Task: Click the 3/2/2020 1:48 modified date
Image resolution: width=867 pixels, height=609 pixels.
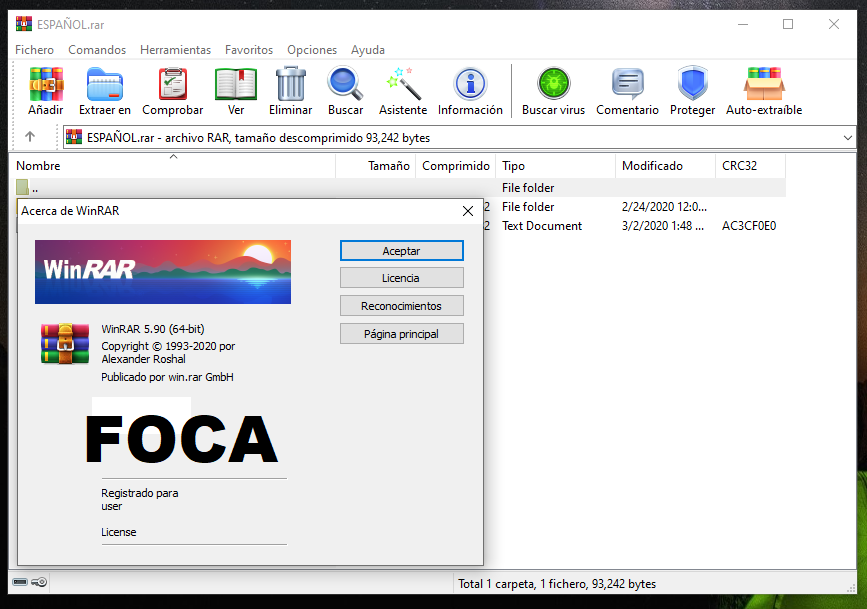Action: tap(662, 226)
